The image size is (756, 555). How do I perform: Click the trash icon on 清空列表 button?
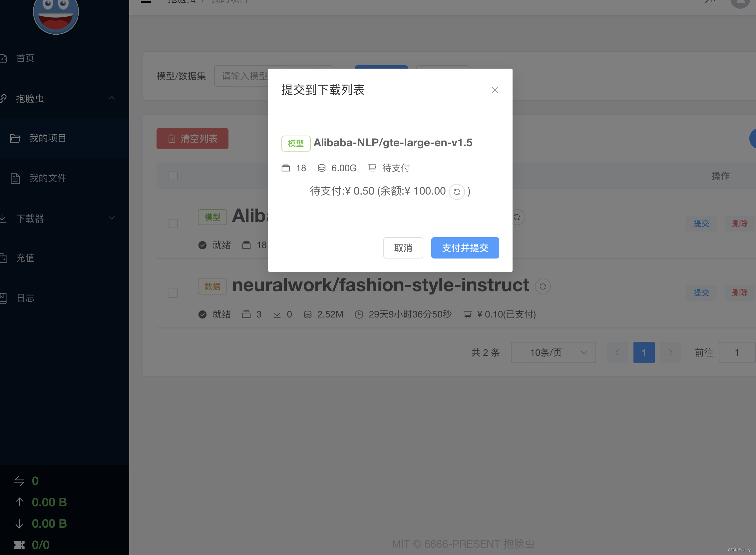point(172,138)
